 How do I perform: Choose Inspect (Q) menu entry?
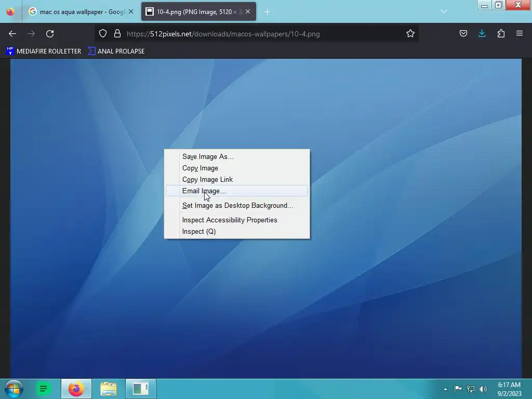(237, 232)
